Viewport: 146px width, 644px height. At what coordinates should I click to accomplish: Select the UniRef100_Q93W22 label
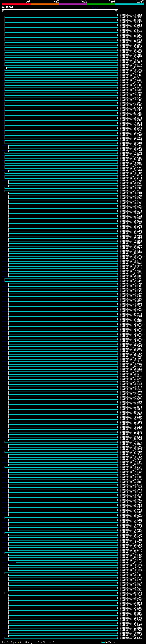point(131,27)
